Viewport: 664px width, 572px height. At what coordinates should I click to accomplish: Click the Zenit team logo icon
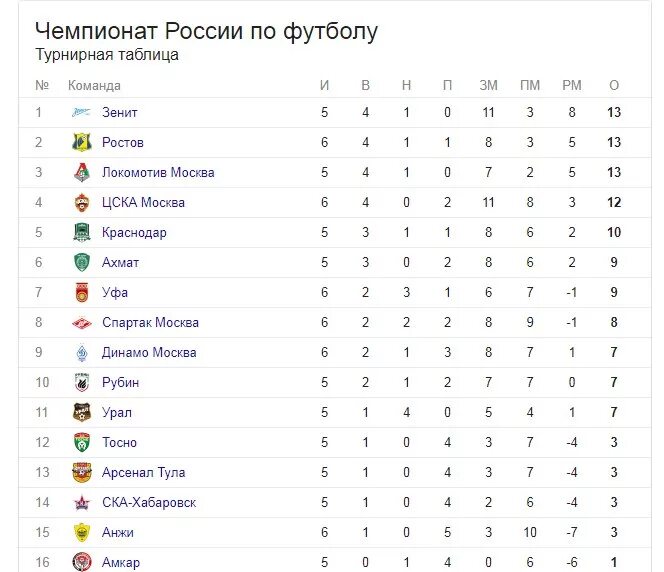[x=81, y=112]
